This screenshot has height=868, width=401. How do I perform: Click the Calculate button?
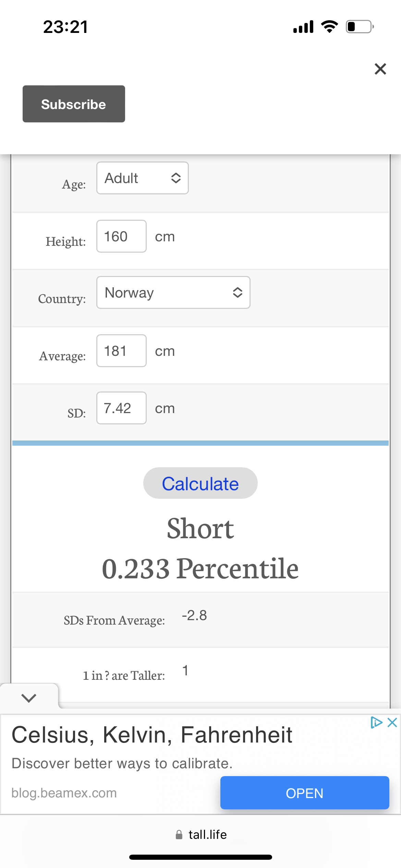click(200, 483)
